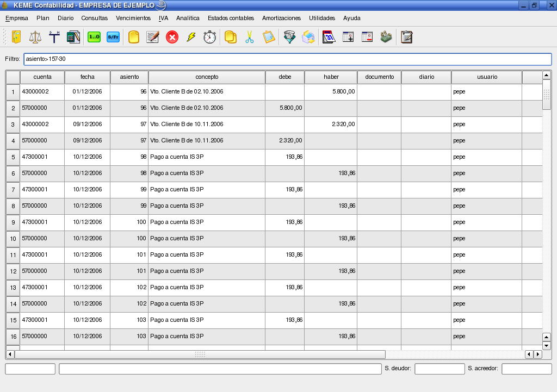The height and width of the screenshot is (392, 557).
Task: Open the Diario menu
Action: [x=65, y=18]
